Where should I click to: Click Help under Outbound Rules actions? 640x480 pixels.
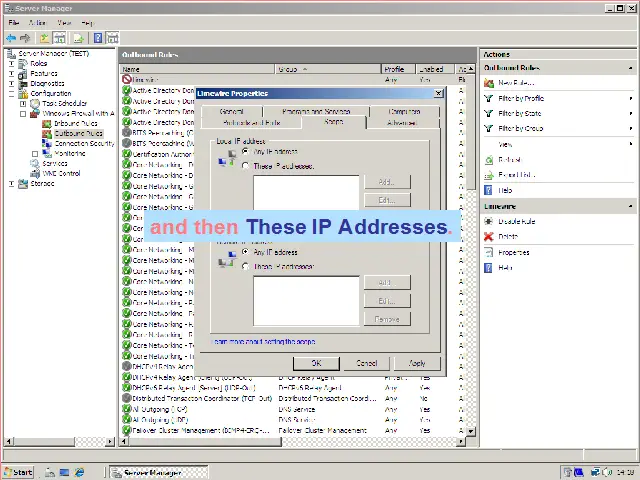point(505,191)
